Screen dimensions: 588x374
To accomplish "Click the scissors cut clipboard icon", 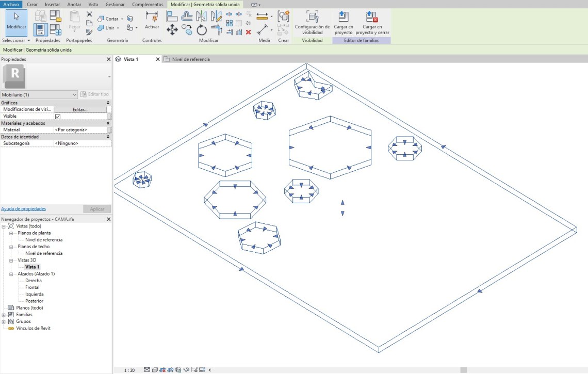I will 89,14.
